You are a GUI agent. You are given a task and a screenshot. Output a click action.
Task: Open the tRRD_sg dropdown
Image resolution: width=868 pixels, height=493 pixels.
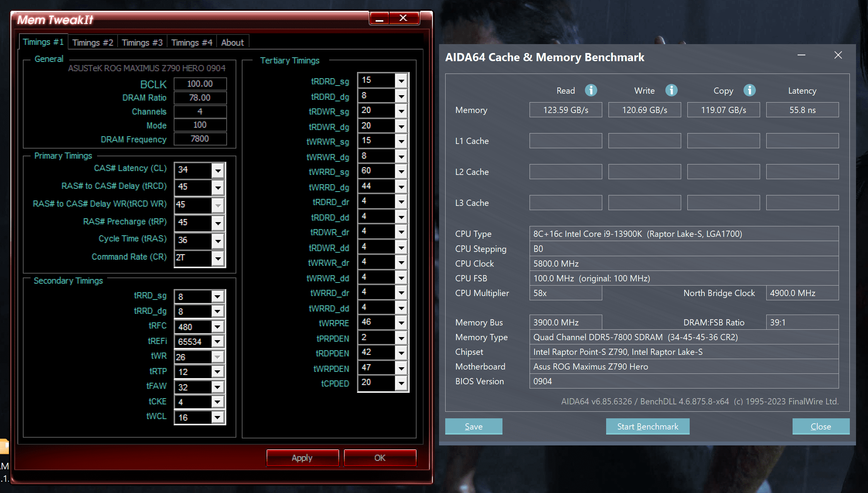218,297
